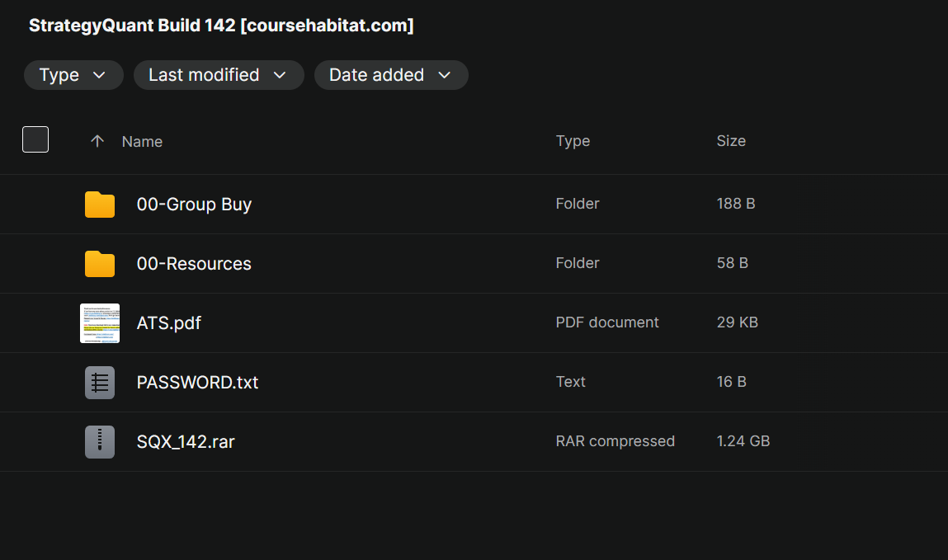
Task: Open the Last modified filter dropdown
Action: point(219,75)
